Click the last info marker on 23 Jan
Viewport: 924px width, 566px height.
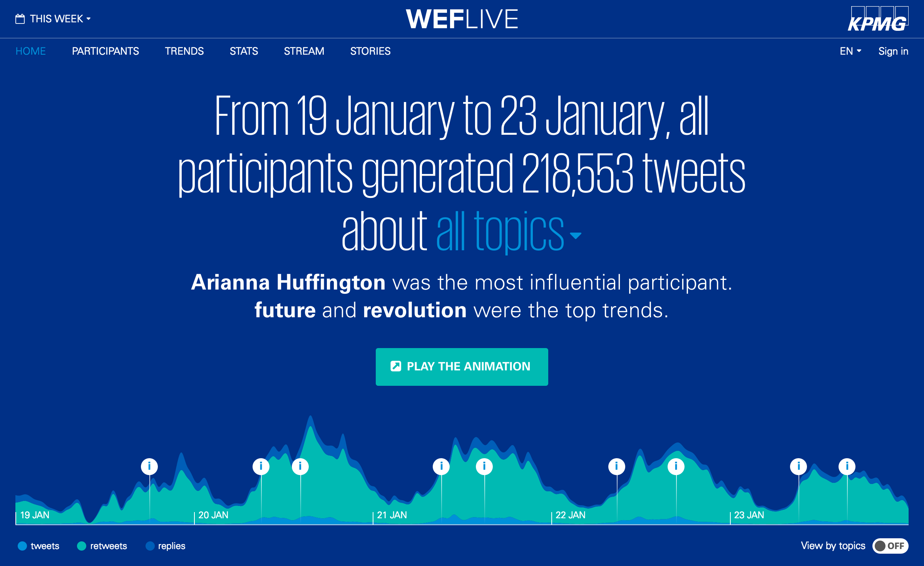coord(847,467)
